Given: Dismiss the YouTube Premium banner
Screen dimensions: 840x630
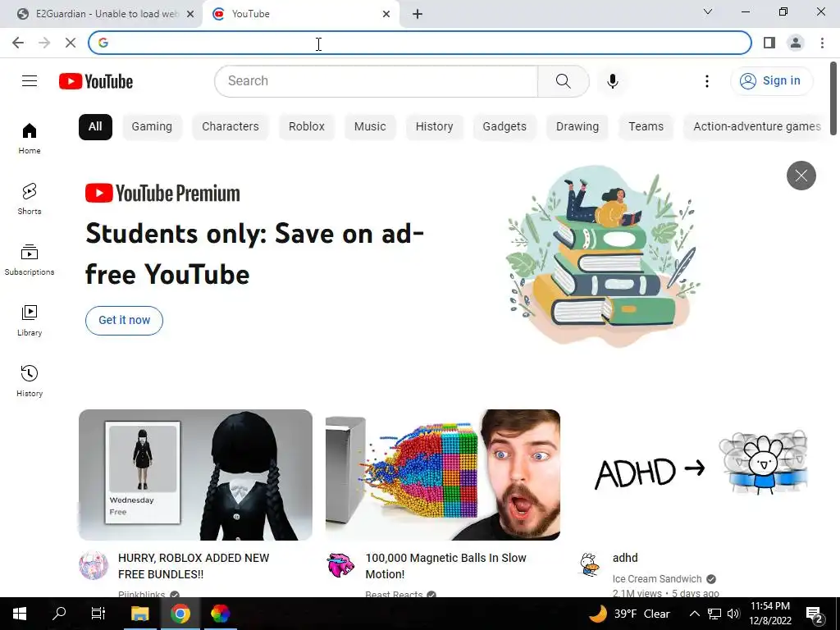Looking at the screenshot, I should click(801, 176).
